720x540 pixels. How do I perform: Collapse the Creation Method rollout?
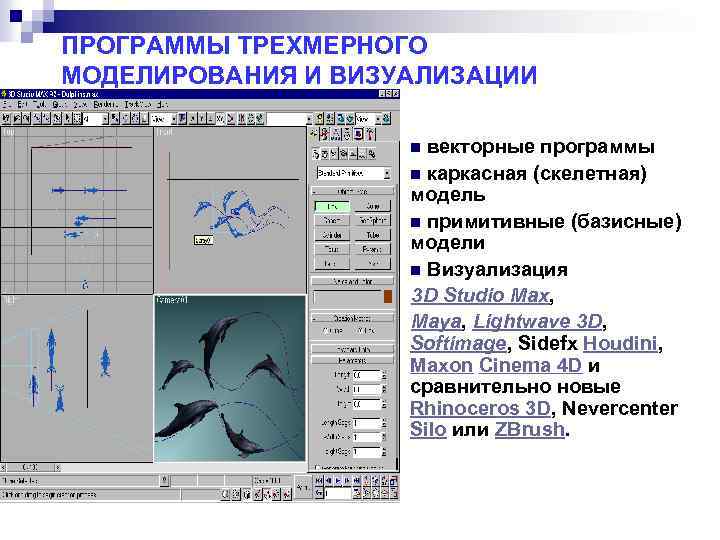[352, 318]
